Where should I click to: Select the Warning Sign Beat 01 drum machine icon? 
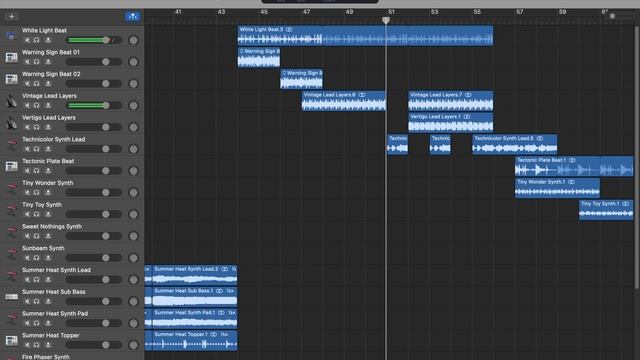point(11,58)
